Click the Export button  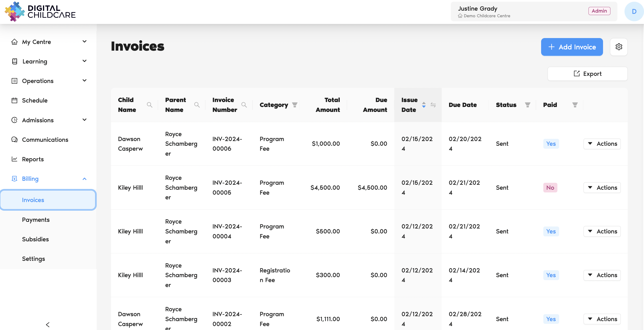587,74
